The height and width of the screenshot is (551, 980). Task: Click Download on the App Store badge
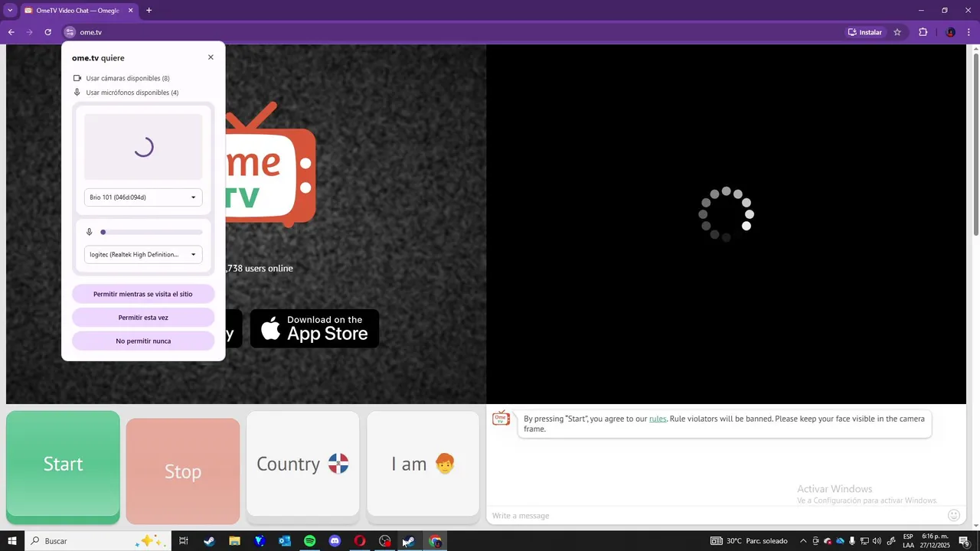point(315,328)
